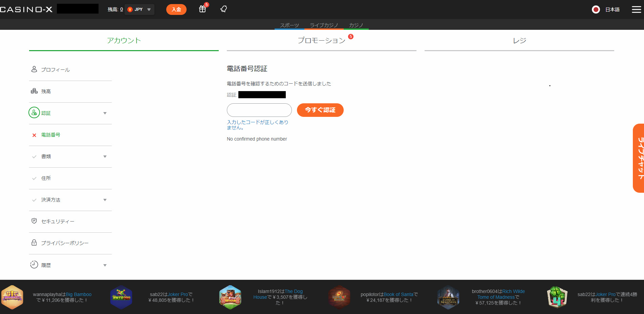Click the orange 入金 deposit button
Screen dimensions: 644x314
click(176, 9)
